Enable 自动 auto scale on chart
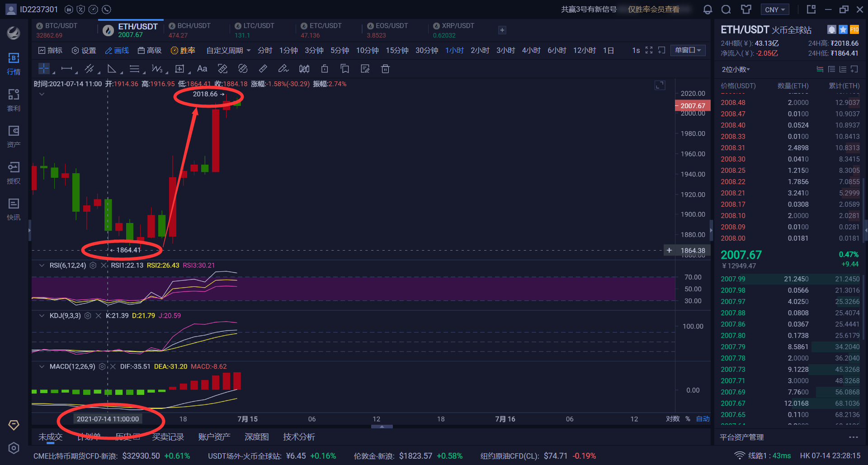The image size is (868, 465). (703, 419)
